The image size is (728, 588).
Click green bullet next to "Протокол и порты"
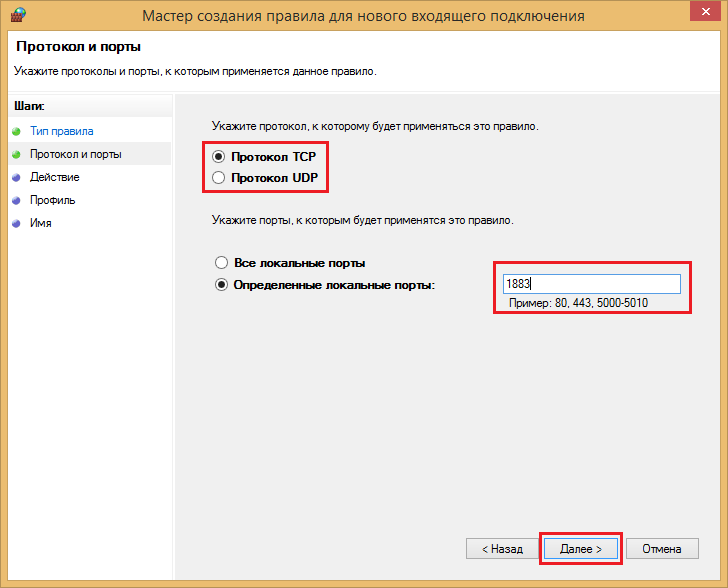(x=16, y=155)
